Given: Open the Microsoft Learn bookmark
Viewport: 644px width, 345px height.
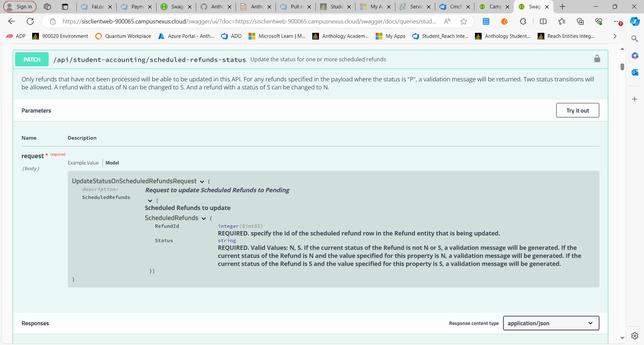Looking at the screenshot, I should 277,36.
